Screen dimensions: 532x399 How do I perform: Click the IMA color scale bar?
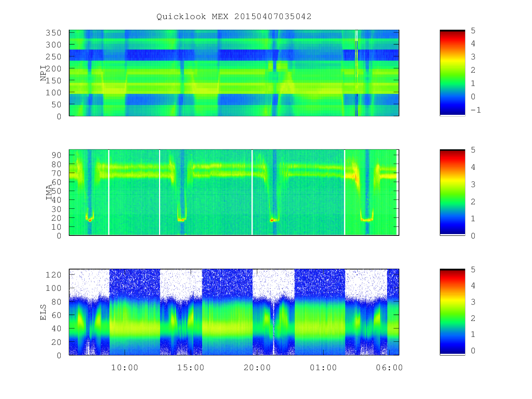452,192
